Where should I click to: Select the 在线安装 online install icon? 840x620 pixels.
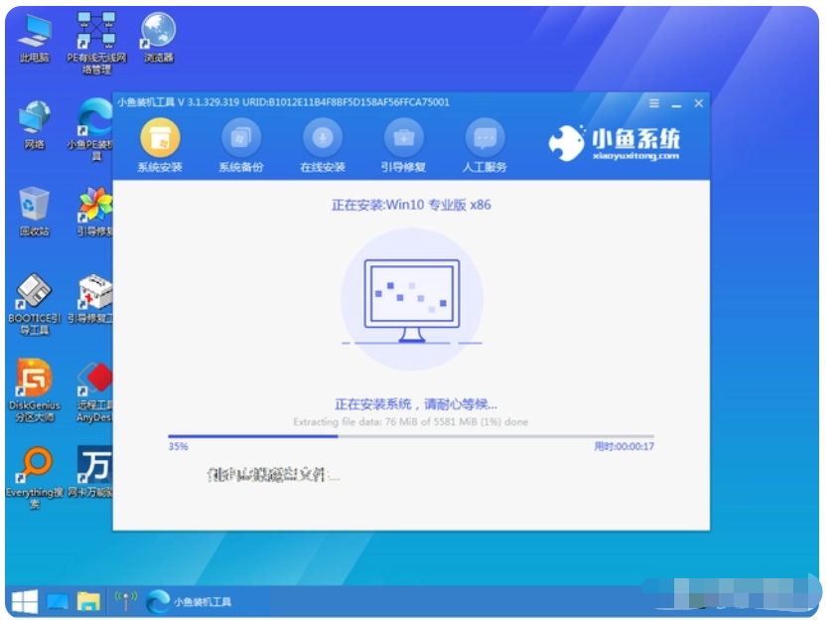point(322,145)
